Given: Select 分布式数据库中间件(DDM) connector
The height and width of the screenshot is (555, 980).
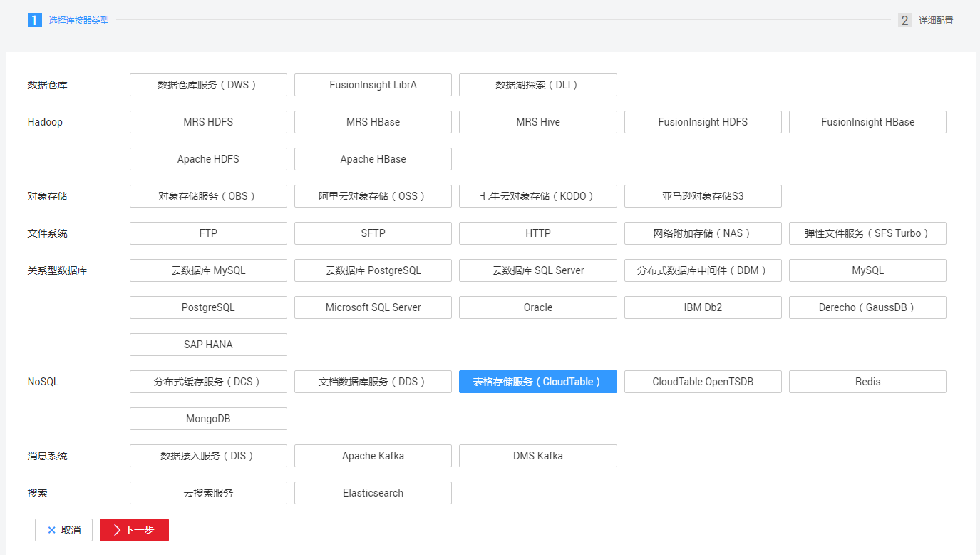Looking at the screenshot, I should pyautogui.click(x=703, y=270).
